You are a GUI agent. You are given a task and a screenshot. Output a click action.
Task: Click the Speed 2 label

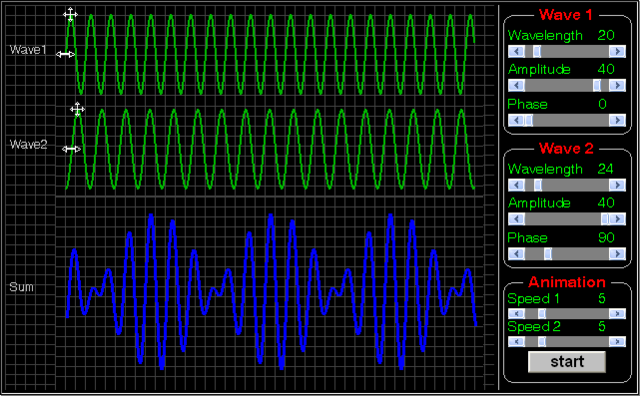coord(534,327)
